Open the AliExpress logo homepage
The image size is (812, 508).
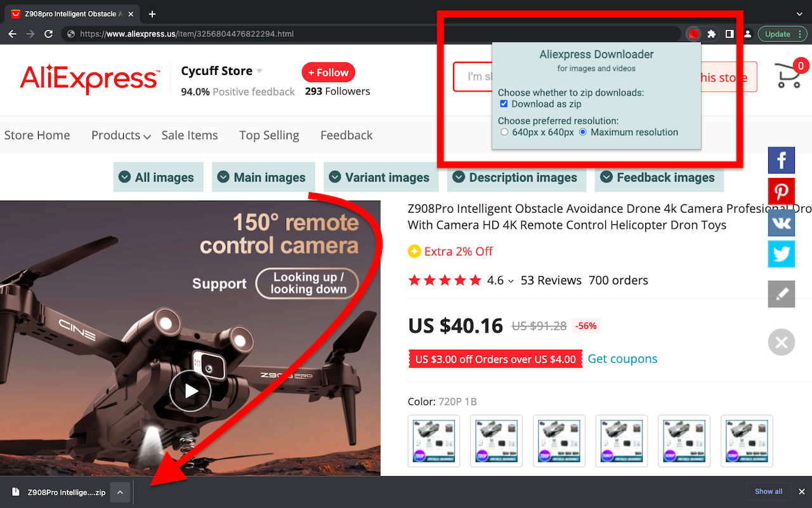[x=89, y=79]
